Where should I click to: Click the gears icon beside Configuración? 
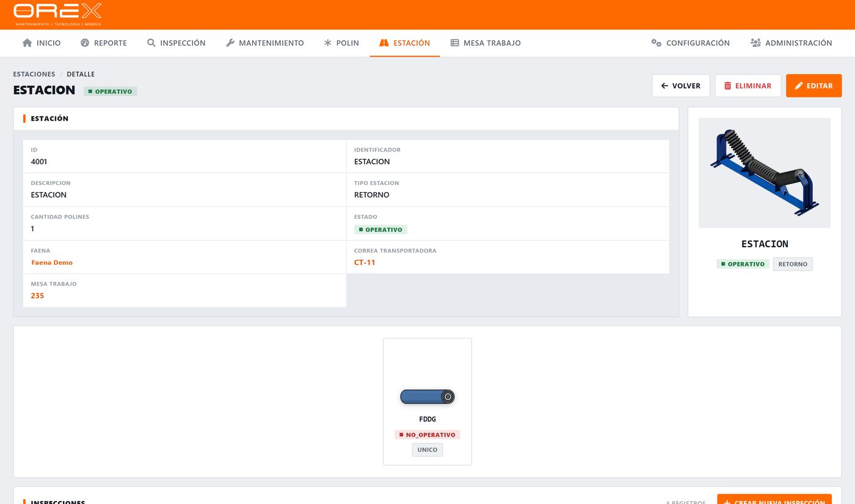coord(657,43)
